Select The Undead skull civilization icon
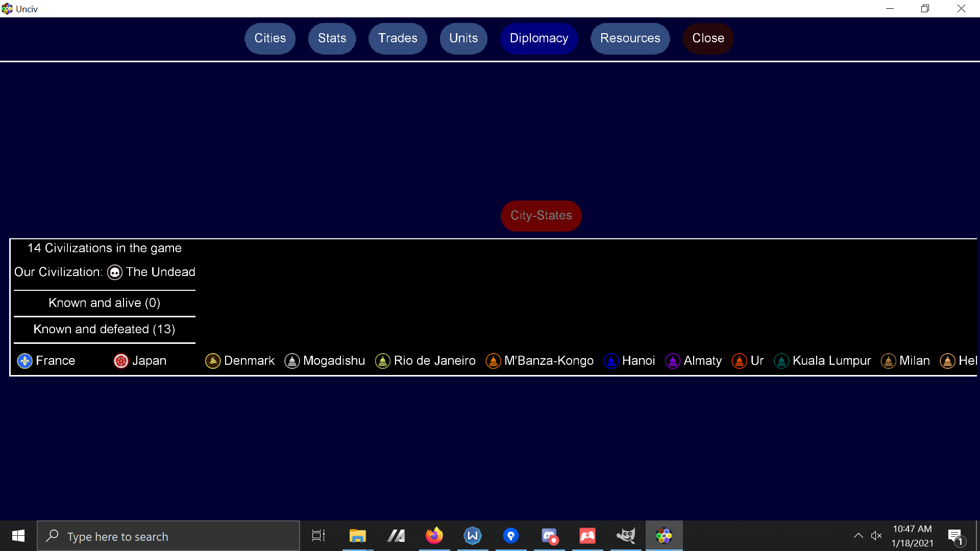 (114, 272)
